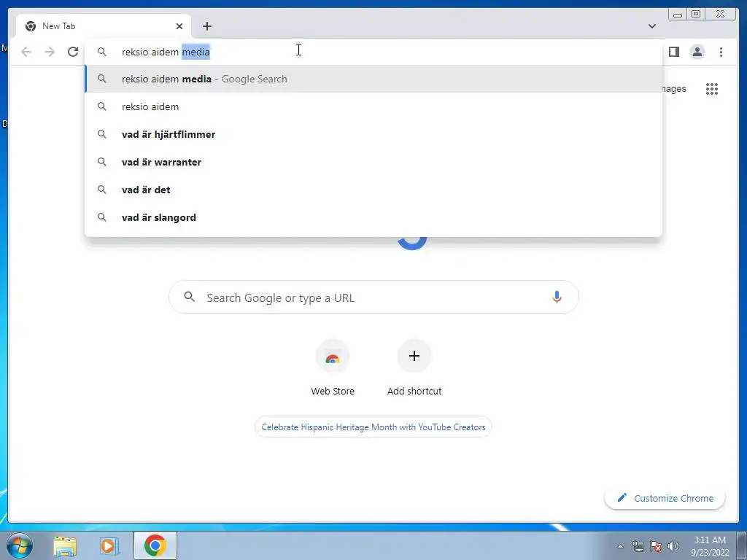Open Chrome's three-dot menu

721,52
